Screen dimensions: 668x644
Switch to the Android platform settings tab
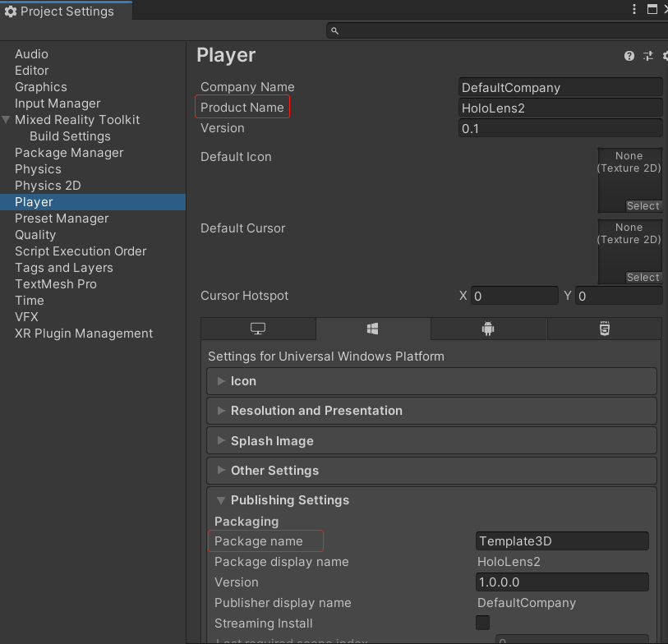coord(488,329)
